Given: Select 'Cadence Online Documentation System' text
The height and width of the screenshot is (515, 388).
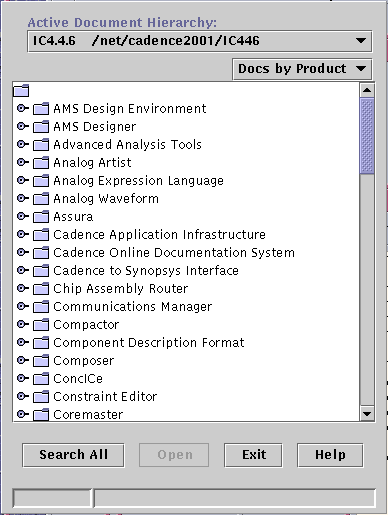Looking at the screenshot, I should coord(174,253).
